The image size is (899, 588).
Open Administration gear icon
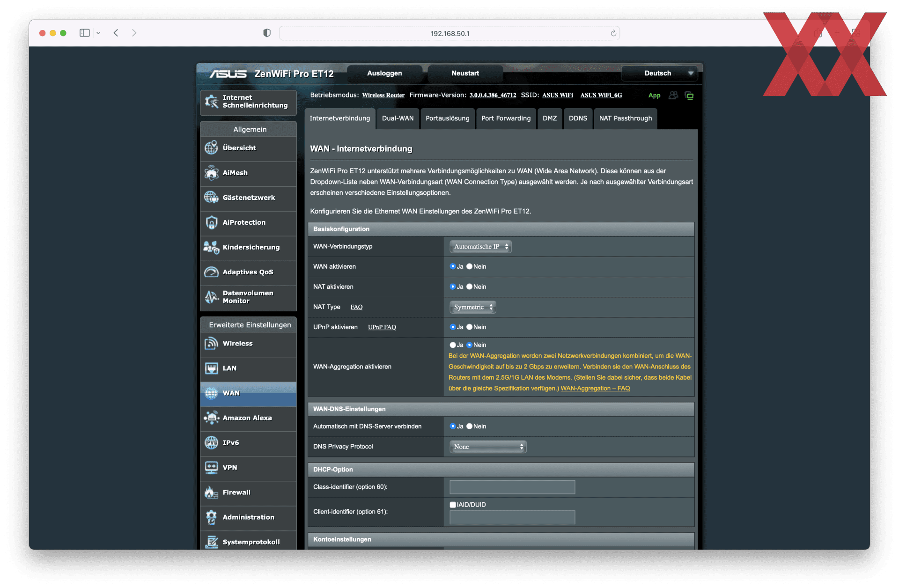pyautogui.click(x=211, y=517)
